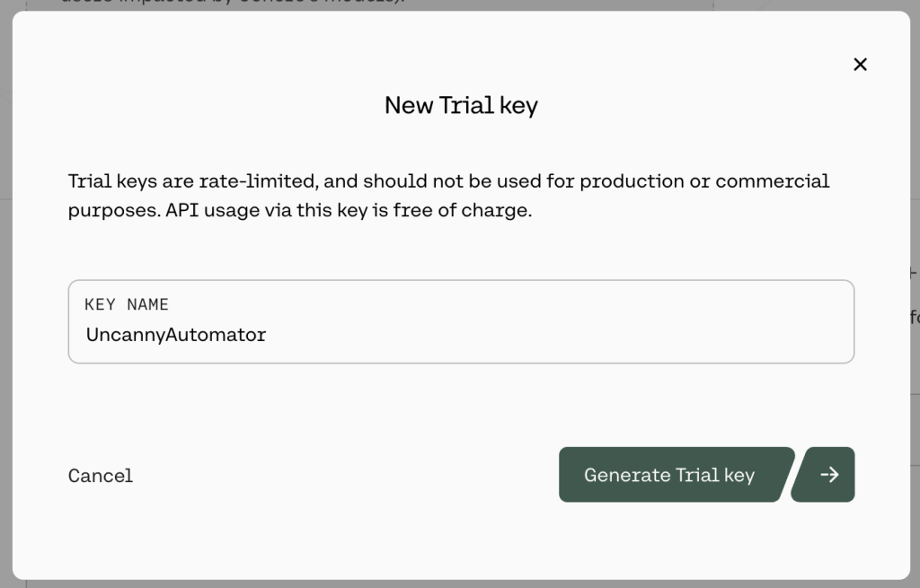Viewport: 920px width, 588px height.
Task: Click the rate-limit disclaimer text
Action: click(448, 196)
